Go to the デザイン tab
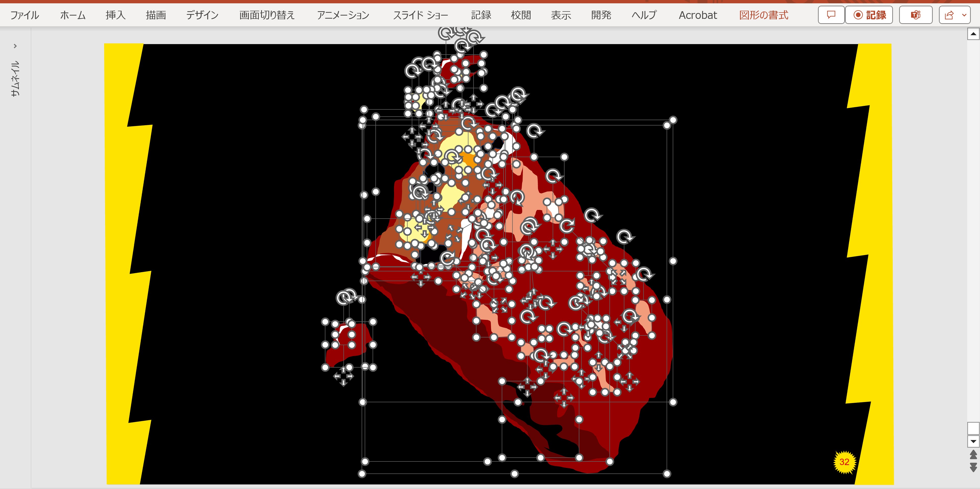Image resolution: width=980 pixels, height=489 pixels. [202, 15]
